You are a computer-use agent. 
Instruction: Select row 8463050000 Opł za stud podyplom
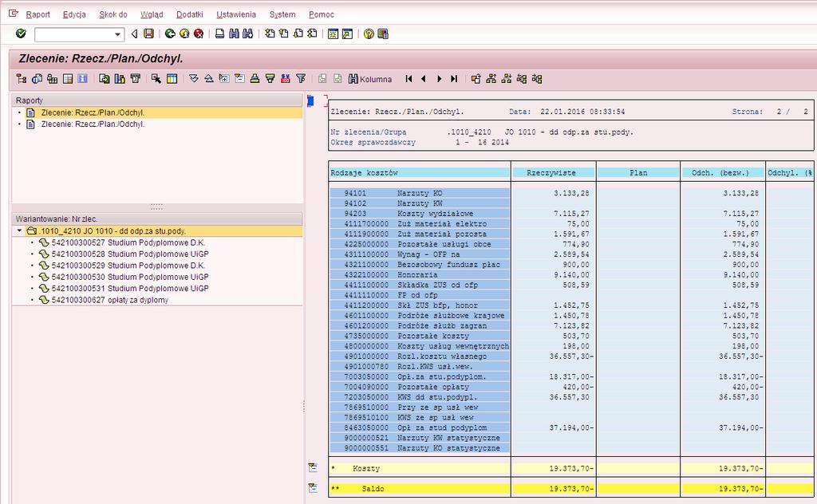420,427
